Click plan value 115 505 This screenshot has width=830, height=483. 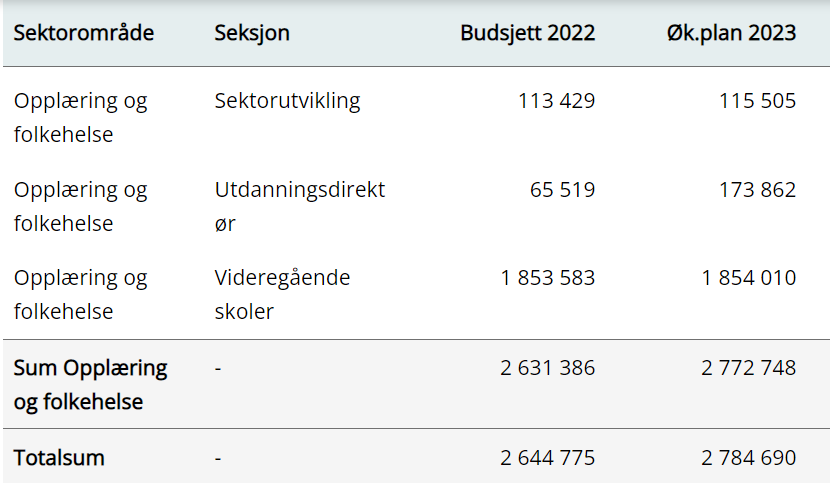pyautogui.click(x=757, y=101)
